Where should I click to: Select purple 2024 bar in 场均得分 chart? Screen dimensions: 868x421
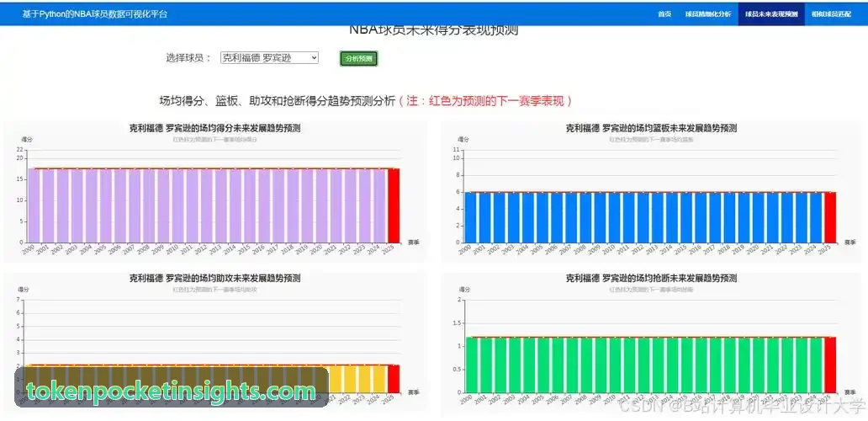pos(379,205)
